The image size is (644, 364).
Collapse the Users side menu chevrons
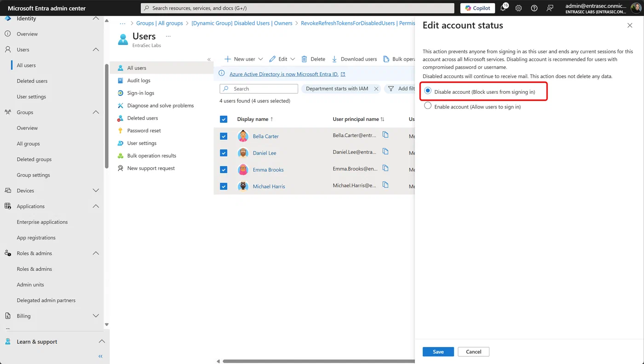(209, 59)
